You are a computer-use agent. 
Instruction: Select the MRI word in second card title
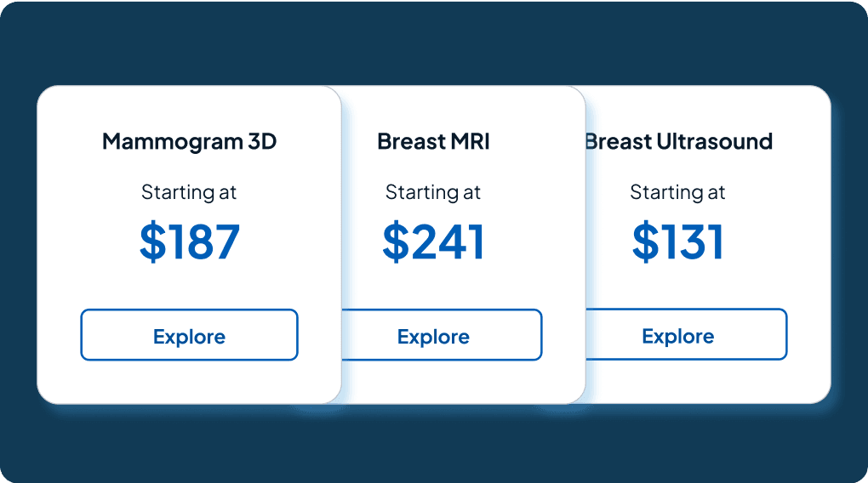[469, 141]
